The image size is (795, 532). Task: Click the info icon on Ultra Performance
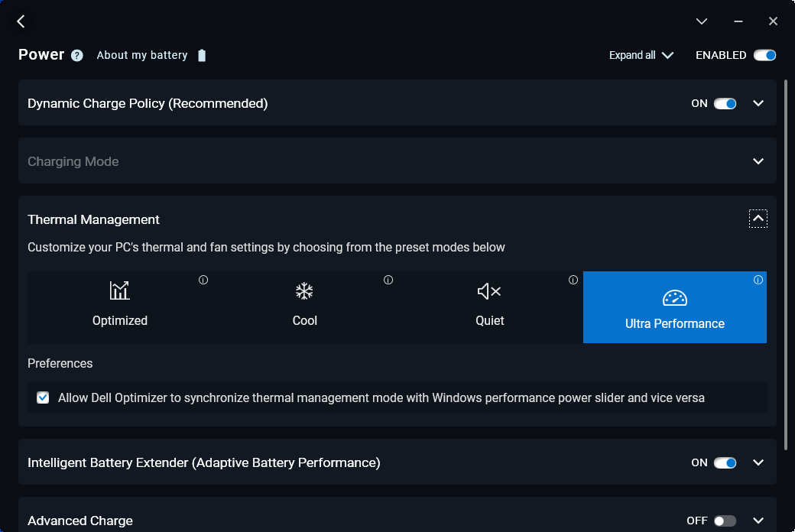tap(758, 280)
